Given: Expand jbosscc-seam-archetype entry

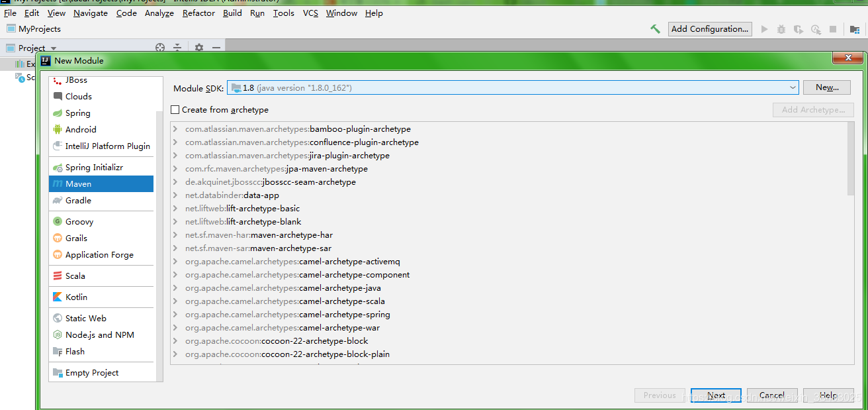Looking at the screenshot, I should (x=175, y=182).
